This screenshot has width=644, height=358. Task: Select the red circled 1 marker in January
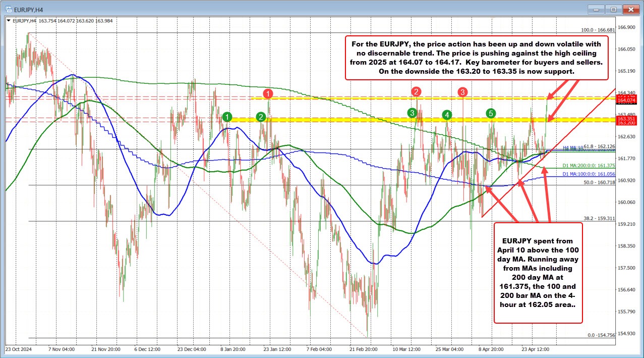pyautogui.click(x=268, y=93)
